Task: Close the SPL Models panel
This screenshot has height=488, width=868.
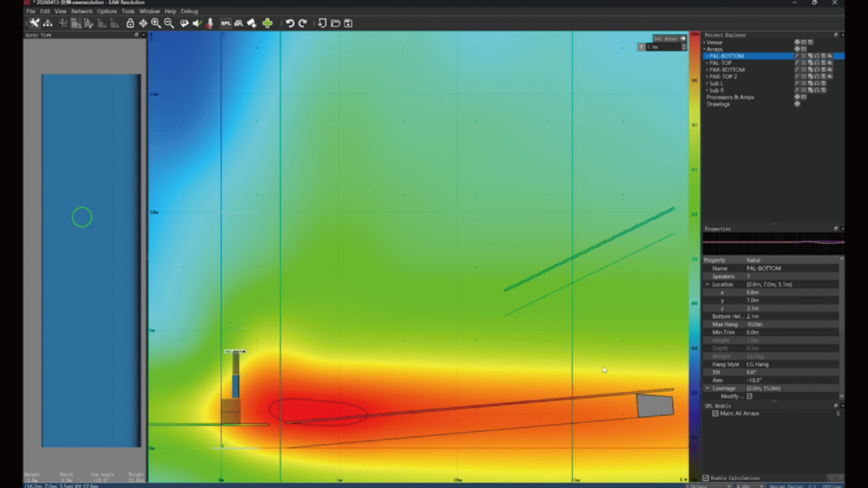Action: 842,406
